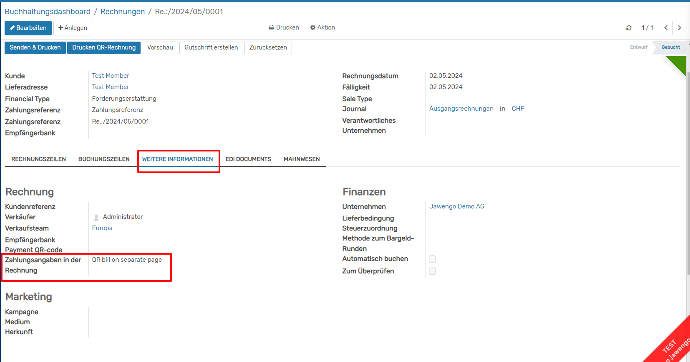Click the Fälligkeit date value
Viewport: 690px width, 362px height.
pyautogui.click(x=446, y=87)
